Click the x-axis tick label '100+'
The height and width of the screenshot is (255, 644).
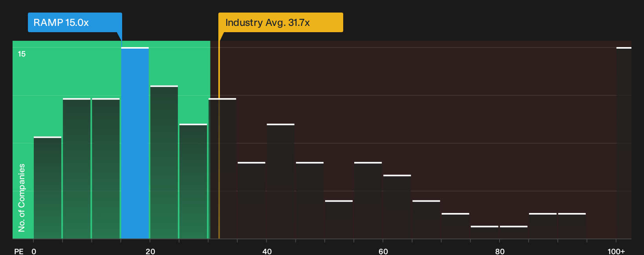click(616, 251)
